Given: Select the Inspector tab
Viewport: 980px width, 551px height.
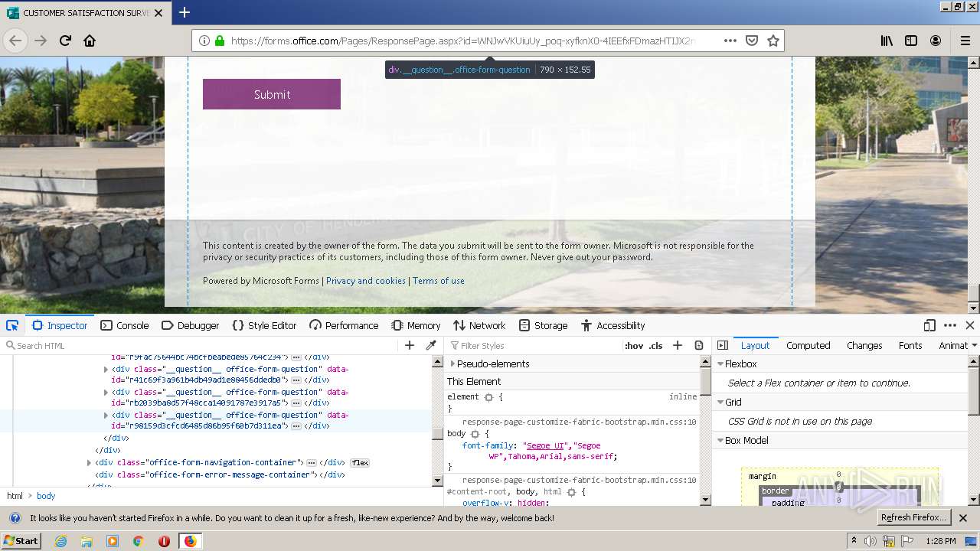Looking at the screenshot, I should (60, 325).
